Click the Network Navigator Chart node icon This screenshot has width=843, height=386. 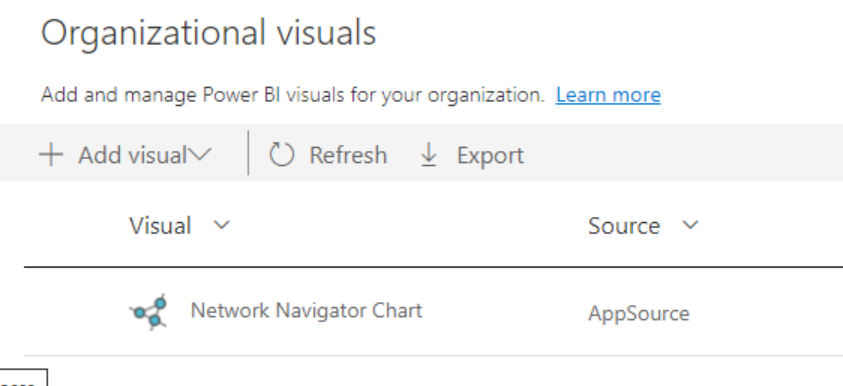pyautogui.click(x=149, y=312)
